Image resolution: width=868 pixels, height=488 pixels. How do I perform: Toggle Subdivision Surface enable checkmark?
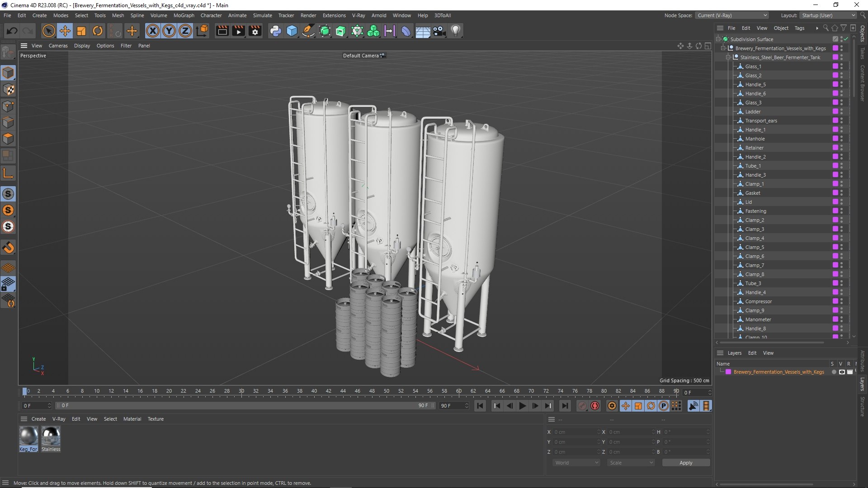click(x=846, y=39)
